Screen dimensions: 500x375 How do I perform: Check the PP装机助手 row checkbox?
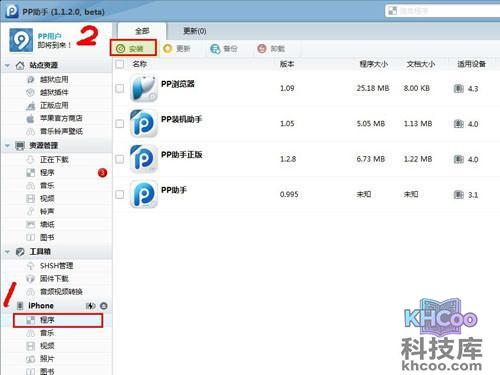pos(120,124)
